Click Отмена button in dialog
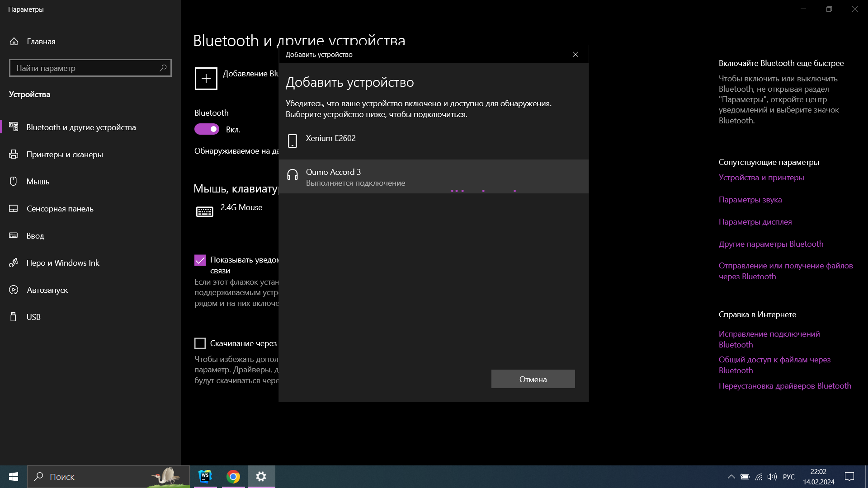Screen dimensions: 868x488 point(533,379)
